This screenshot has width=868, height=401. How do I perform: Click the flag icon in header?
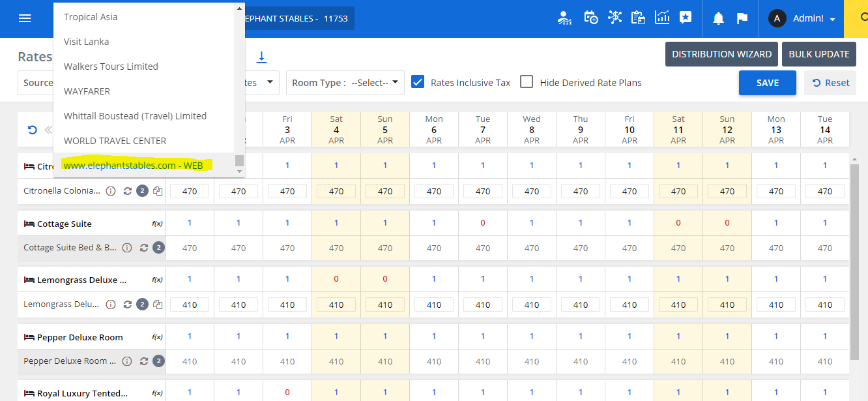[742, 18]
